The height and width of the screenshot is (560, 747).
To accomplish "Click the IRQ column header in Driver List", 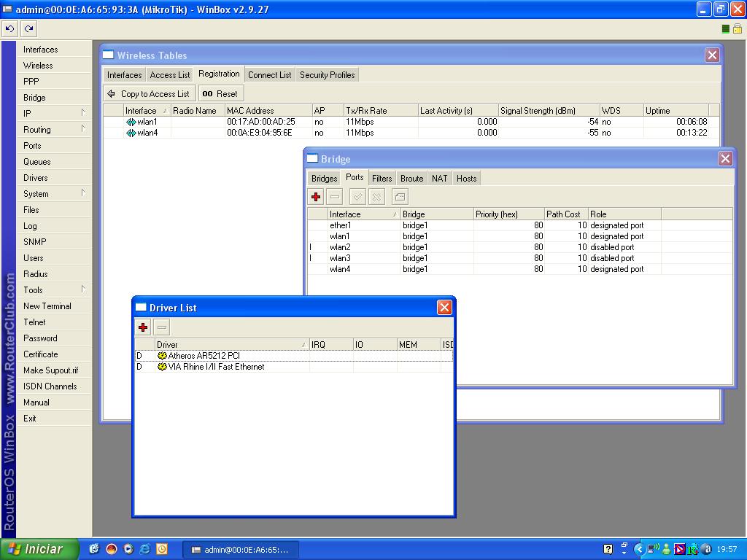I will [x=331, y=344].
